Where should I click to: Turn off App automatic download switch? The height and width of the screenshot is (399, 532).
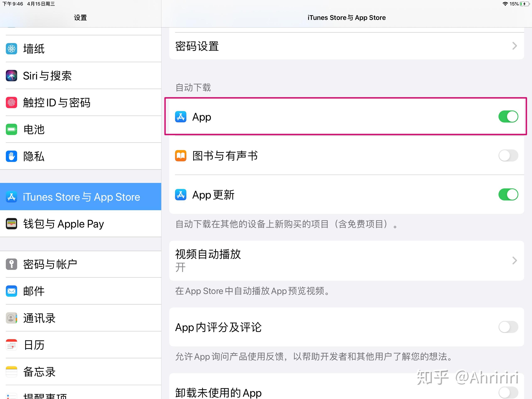point(508,117)
